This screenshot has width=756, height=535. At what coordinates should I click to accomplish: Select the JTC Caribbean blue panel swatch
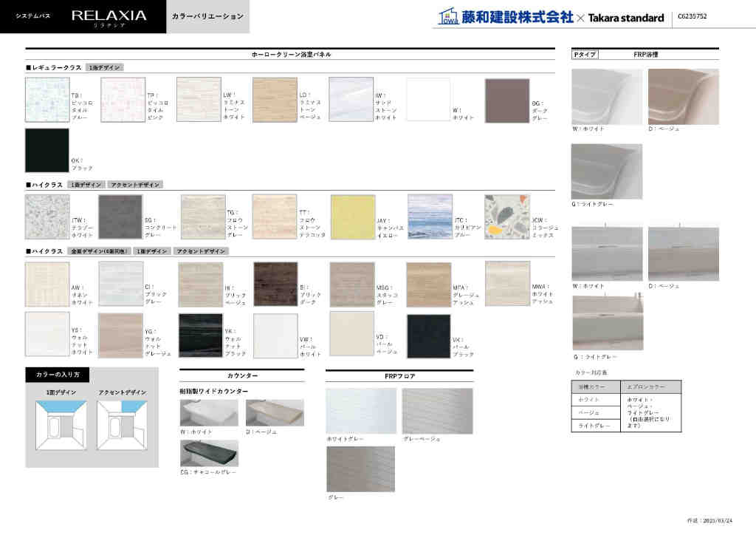point(430,217)
